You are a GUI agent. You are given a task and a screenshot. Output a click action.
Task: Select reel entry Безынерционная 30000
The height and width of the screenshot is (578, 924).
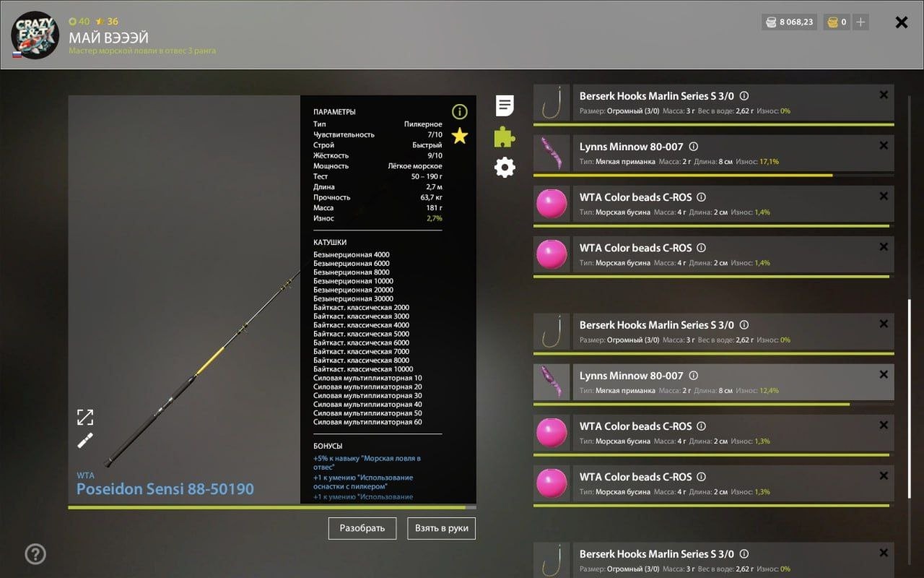pos(353,298)
